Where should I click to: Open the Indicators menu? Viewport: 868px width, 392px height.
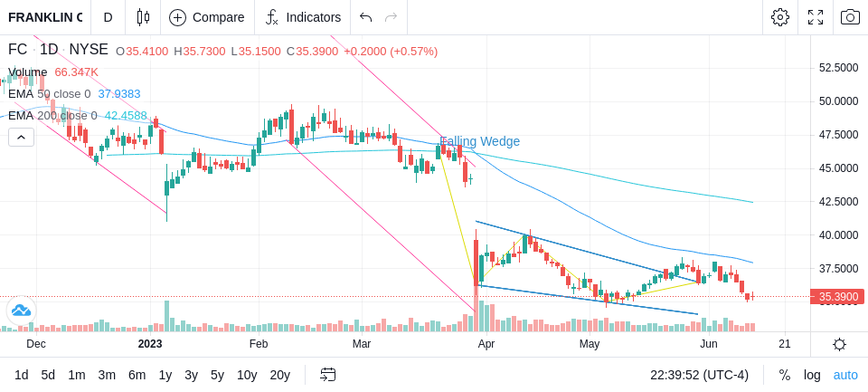point(303,17)
